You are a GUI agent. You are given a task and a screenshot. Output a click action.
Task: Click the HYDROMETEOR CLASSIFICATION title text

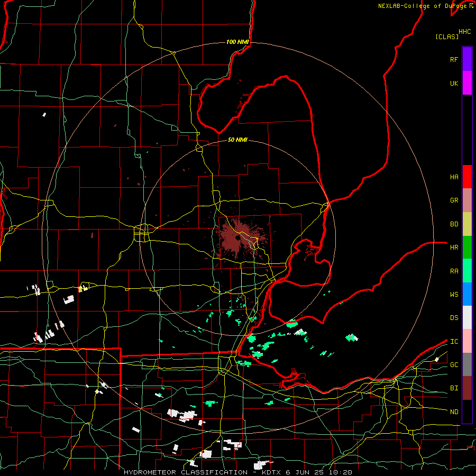point(186,472)
